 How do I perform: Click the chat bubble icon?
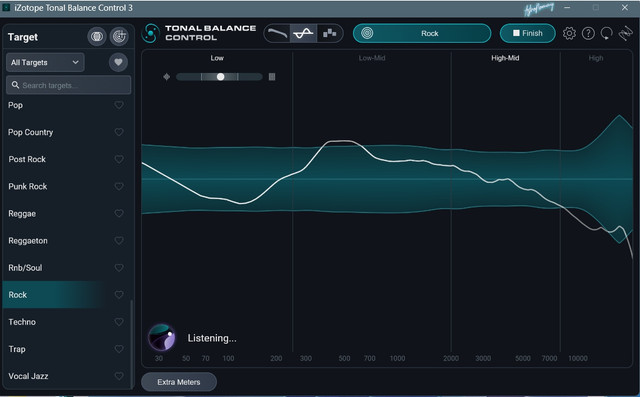(607, 33)
